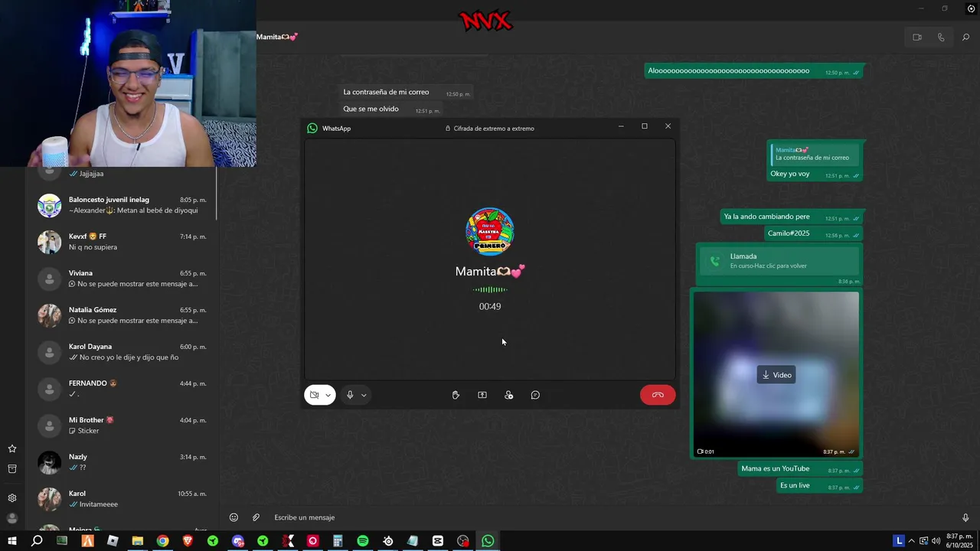The image size is (980, 551).
Task: Open Google Chrome from taskbar
Action: (163, 541)
